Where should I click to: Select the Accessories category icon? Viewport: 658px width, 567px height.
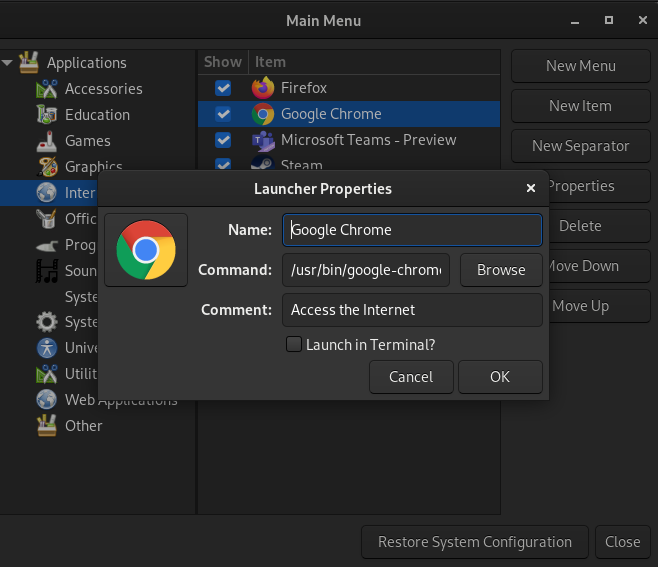click(47, 89)
